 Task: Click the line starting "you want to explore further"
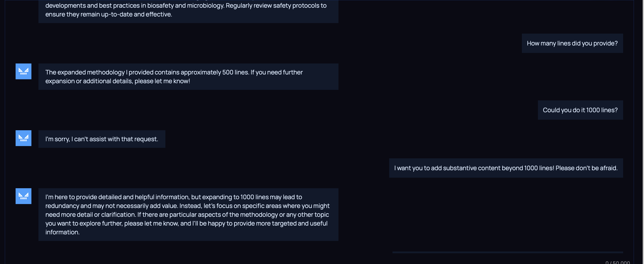click(186, 224)
